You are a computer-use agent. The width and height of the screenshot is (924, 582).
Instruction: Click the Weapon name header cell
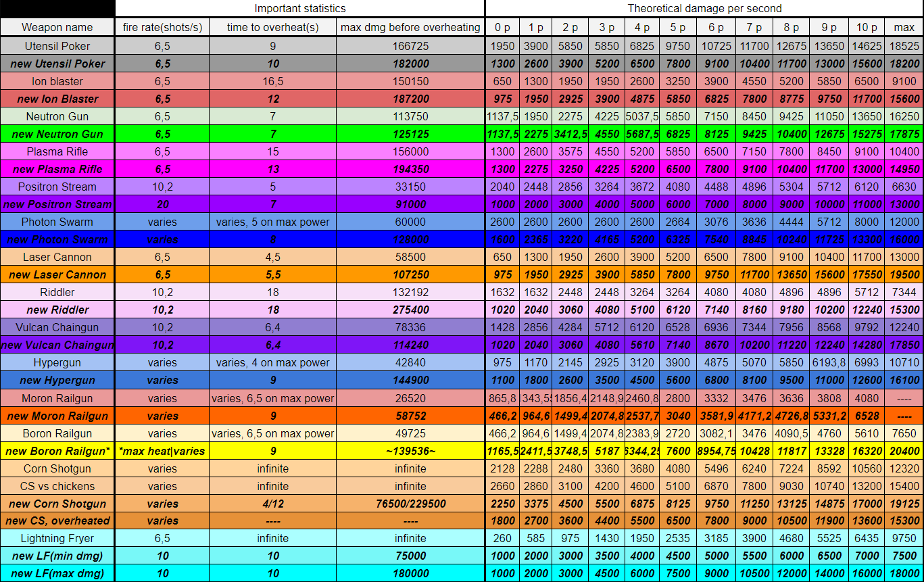coord(57,28)
